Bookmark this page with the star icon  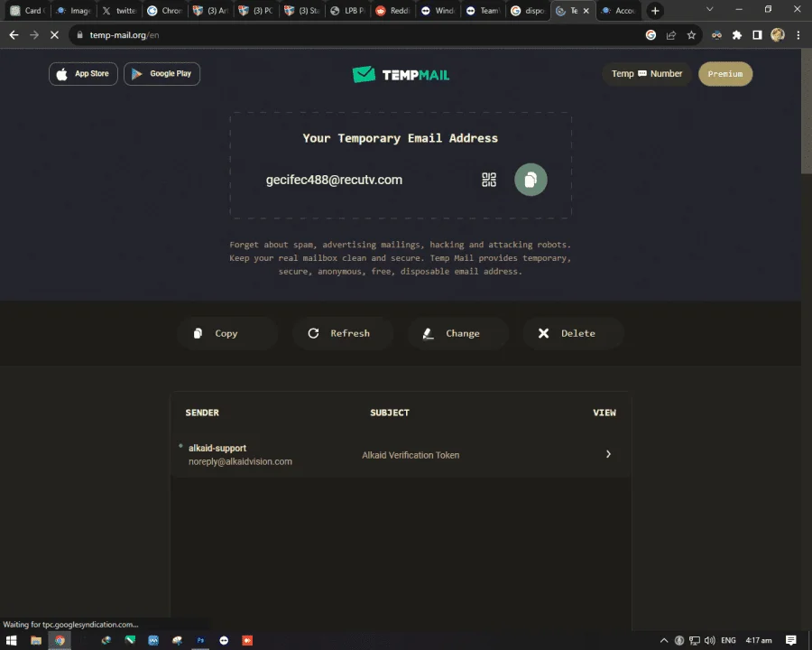[691, 34]
